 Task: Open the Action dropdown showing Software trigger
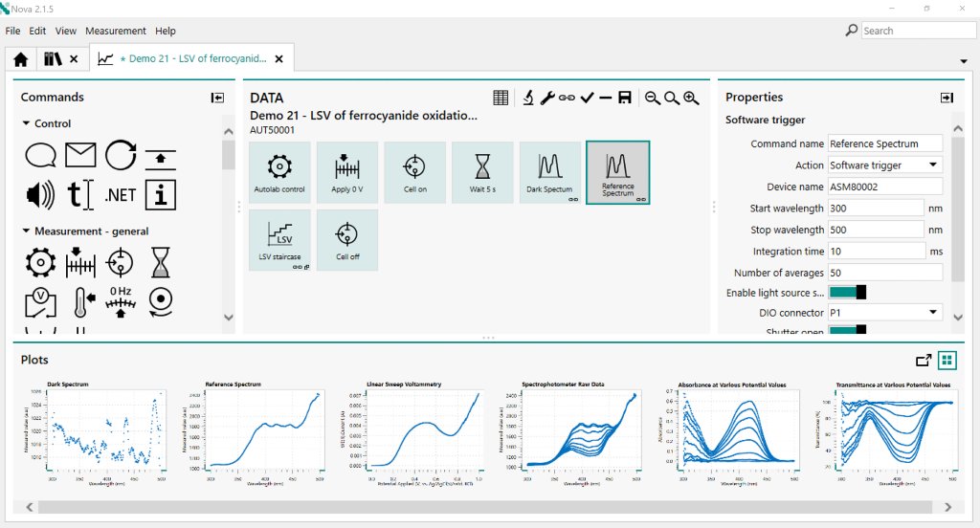[884, 165]
